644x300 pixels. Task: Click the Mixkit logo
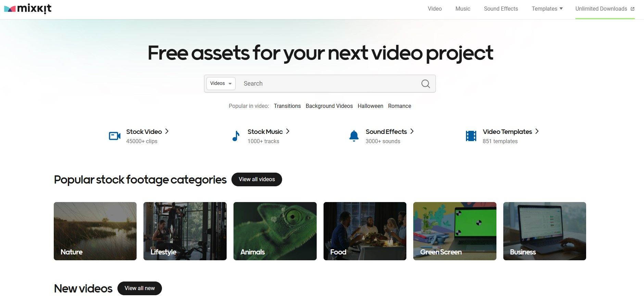coord(28,9)
